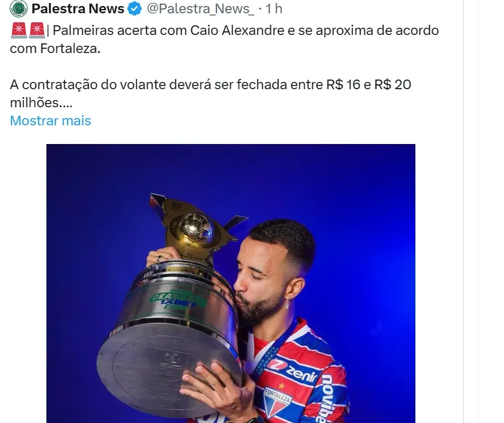Open the @Palestra_News_ handle link
This screenshot has width=504, height=423.
[x=201, y=9]
